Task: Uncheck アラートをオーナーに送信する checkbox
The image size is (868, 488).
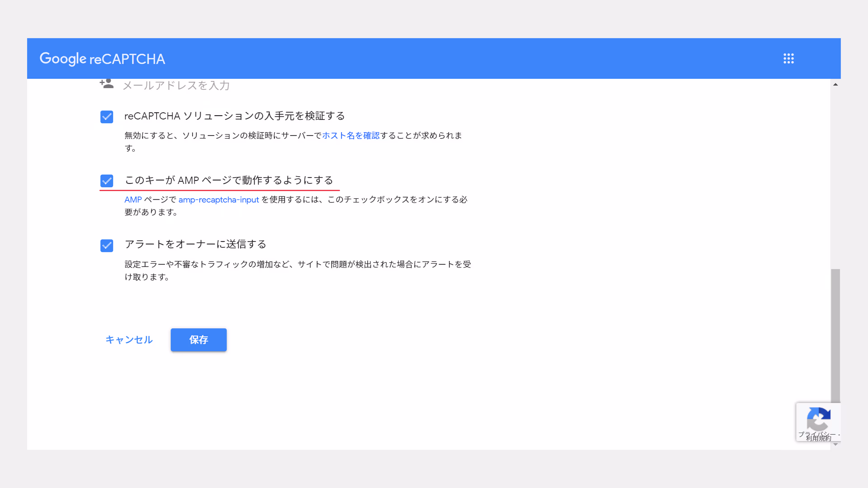Action: (x=107, y=246)
